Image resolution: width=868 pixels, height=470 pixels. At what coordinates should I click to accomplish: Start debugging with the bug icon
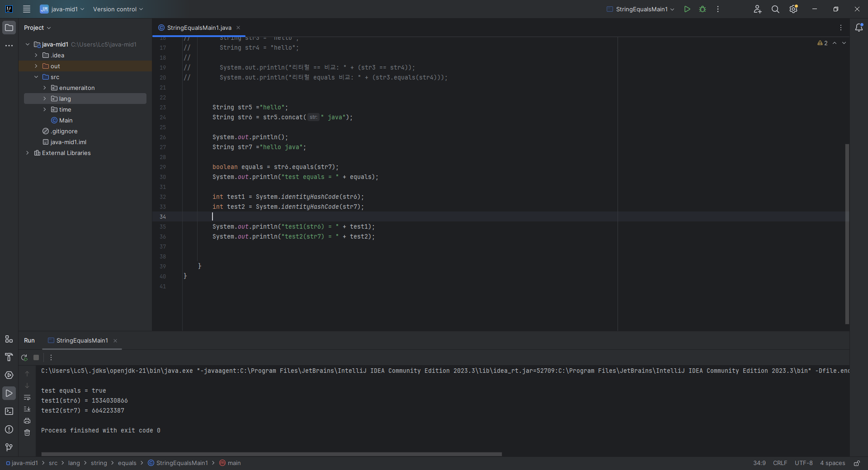[x=703, y=9]
